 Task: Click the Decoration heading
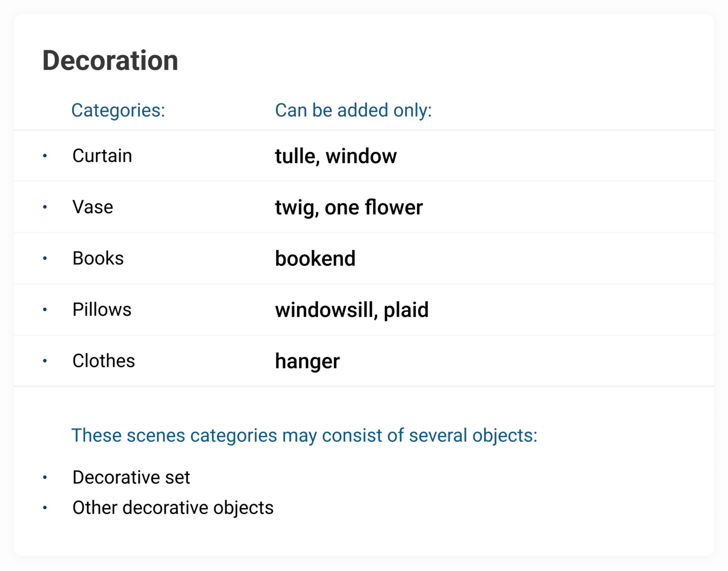110,60
